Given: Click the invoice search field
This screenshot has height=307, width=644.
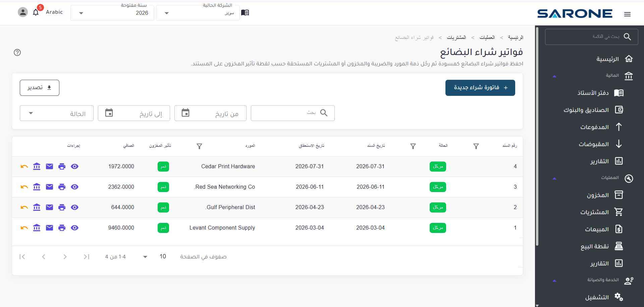Looking at the screenshot, I should tap(293, 113).
